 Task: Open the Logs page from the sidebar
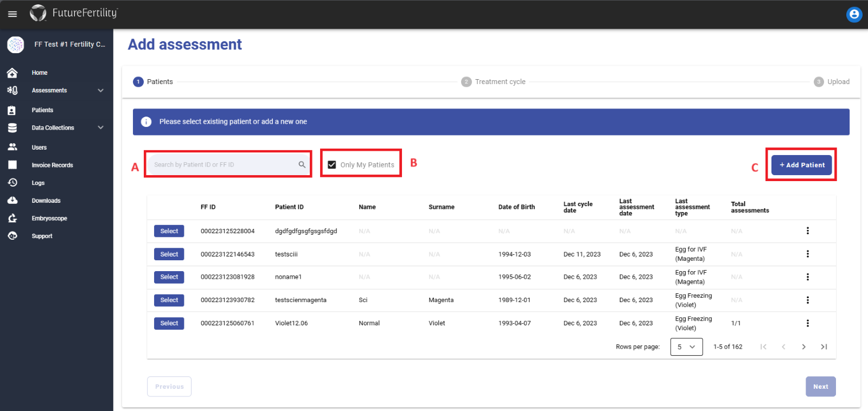[38, 183]
